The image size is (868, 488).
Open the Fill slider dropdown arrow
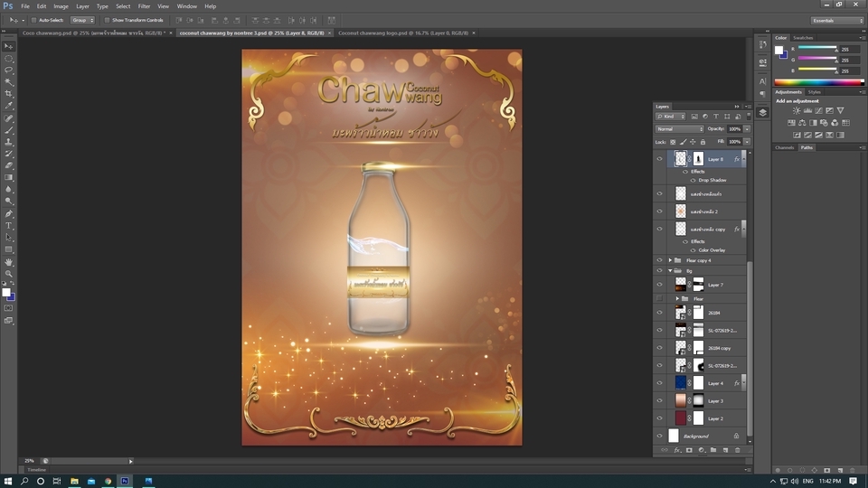[x=747, y=142]
